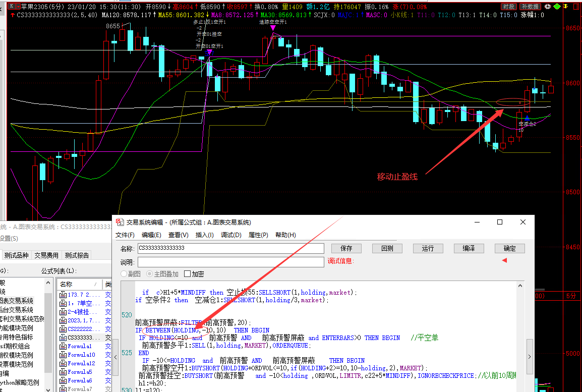Click the formula icon of Formula5
The width and height of the screenshot is (582, 392).
63,372
